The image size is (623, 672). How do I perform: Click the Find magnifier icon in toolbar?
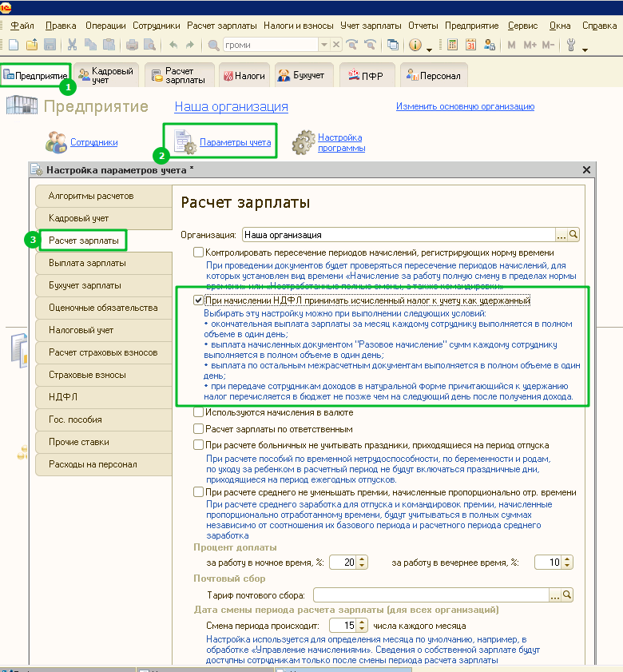213,45
